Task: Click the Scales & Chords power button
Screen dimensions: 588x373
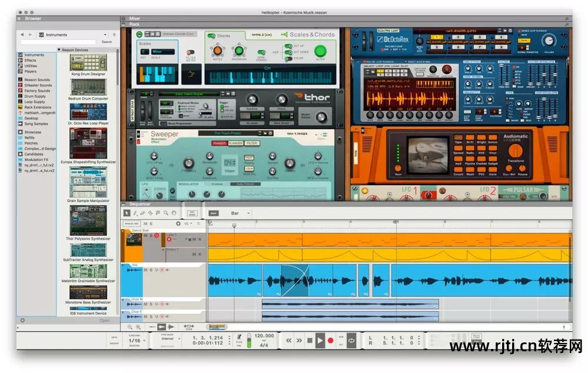Action: [x=139, y=34]
